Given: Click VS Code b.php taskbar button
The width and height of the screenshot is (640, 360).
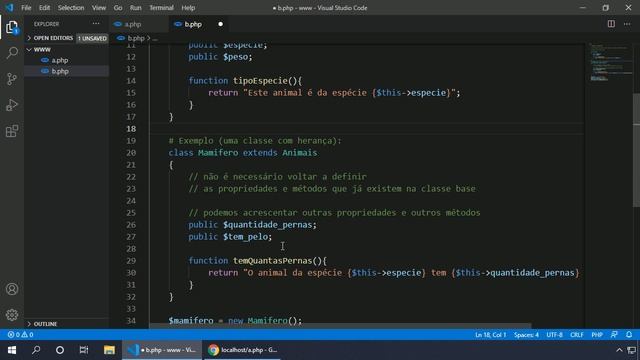Looking at the screenshot, I should click(162, 350).
